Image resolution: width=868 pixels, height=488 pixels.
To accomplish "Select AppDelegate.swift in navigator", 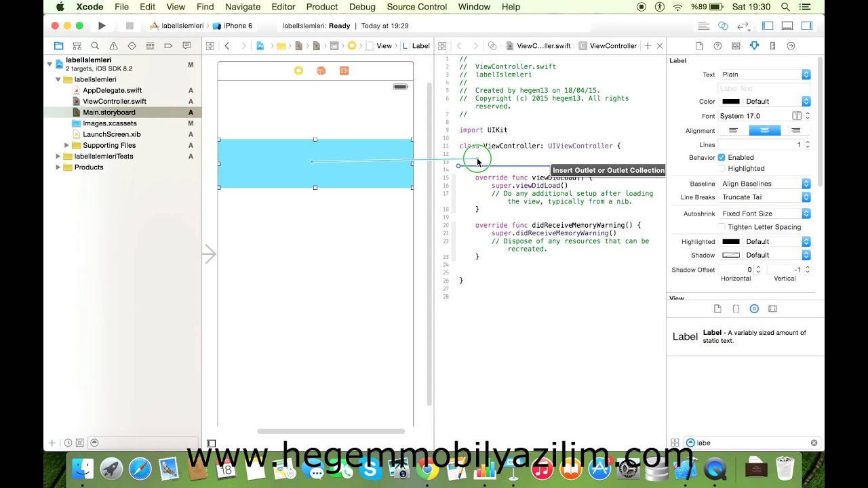I will (112, 90).
